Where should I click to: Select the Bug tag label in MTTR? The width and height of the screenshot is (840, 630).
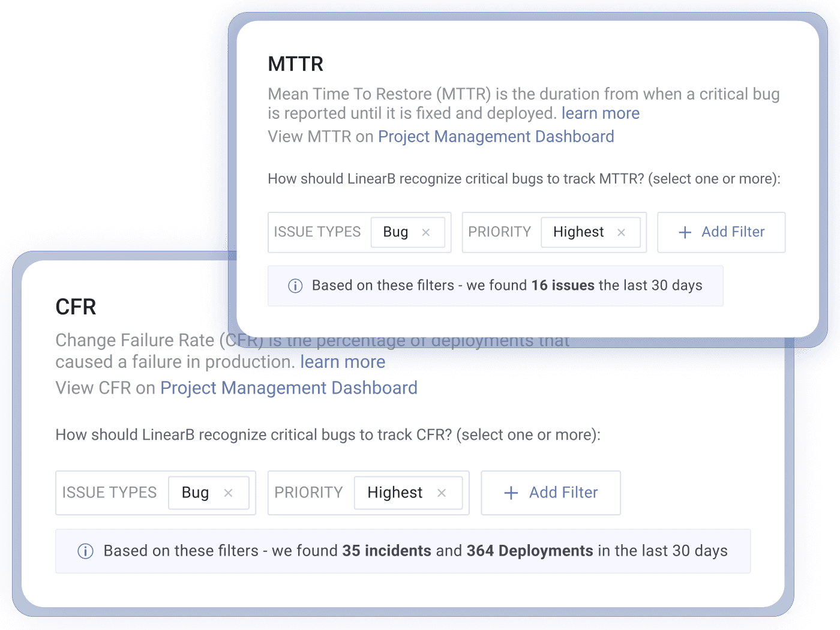[395, 232]
